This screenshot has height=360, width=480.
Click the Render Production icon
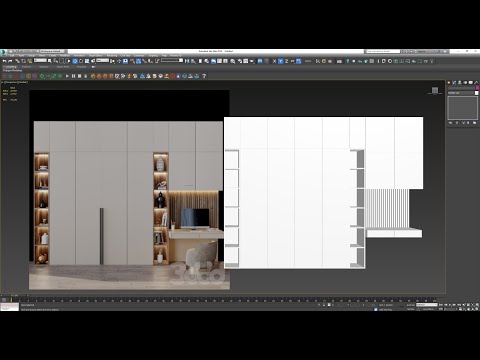(x=252, y=61)
